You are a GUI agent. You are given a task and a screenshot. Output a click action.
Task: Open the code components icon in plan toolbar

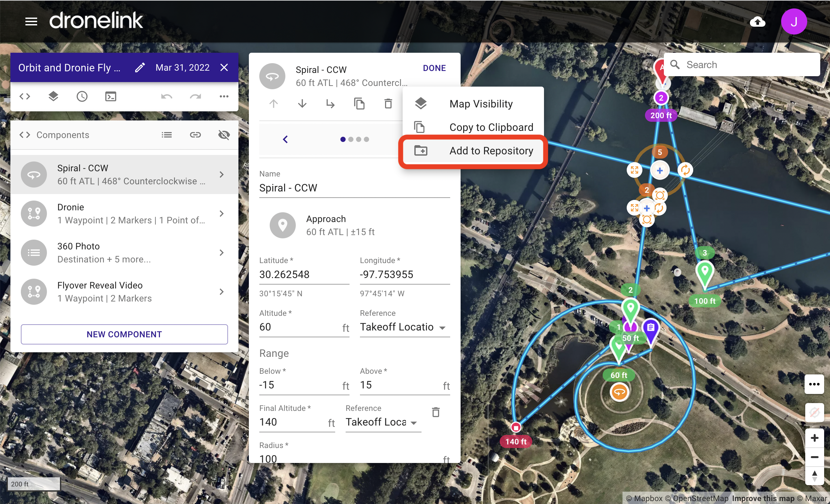[24, 97]
